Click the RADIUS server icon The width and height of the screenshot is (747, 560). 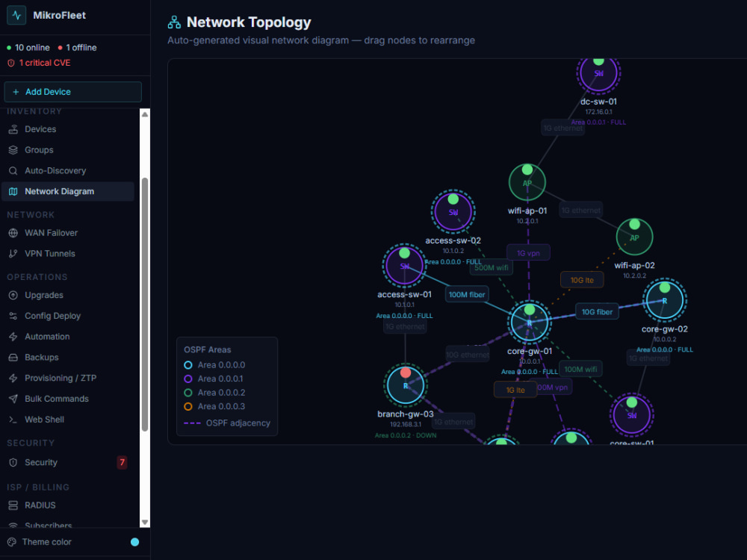[x=13, y=505]
